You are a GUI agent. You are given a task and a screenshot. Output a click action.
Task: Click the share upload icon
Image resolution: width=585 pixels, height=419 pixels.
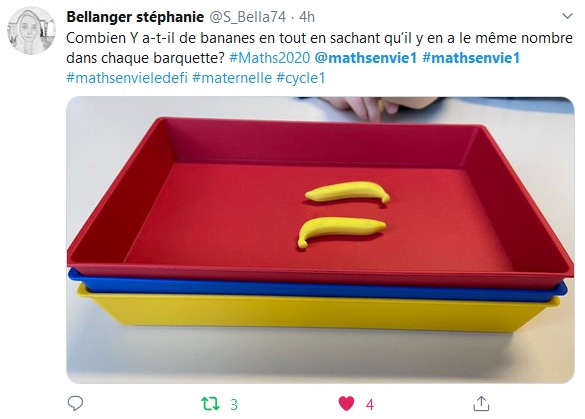pos(481,403)
